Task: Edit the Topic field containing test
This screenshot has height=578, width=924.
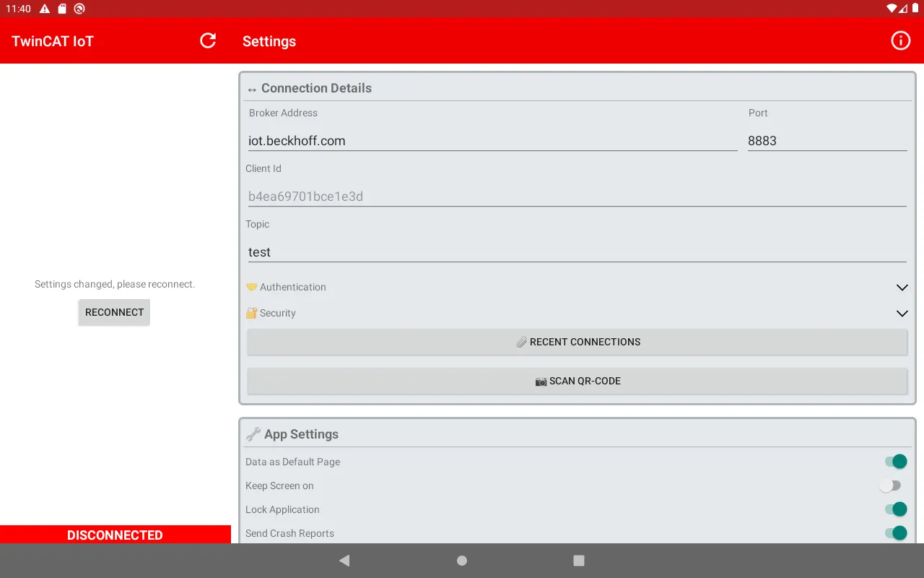Action: click(x=576, y=252)
